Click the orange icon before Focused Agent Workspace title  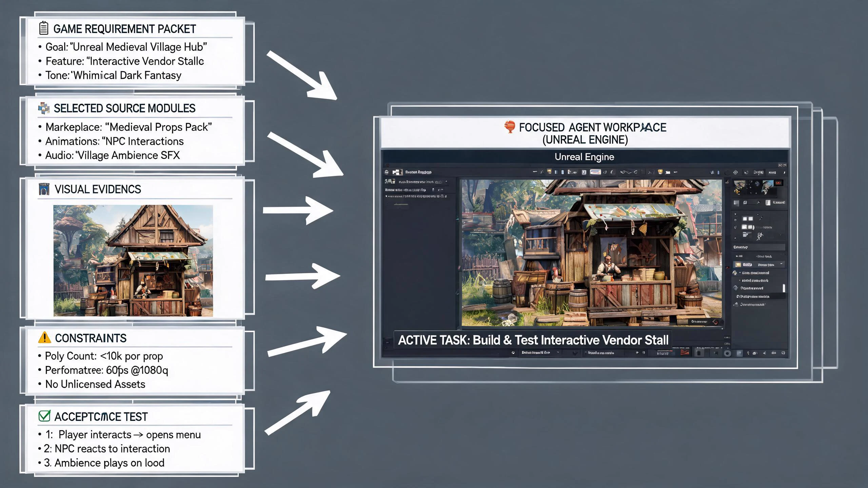(510, 127)
